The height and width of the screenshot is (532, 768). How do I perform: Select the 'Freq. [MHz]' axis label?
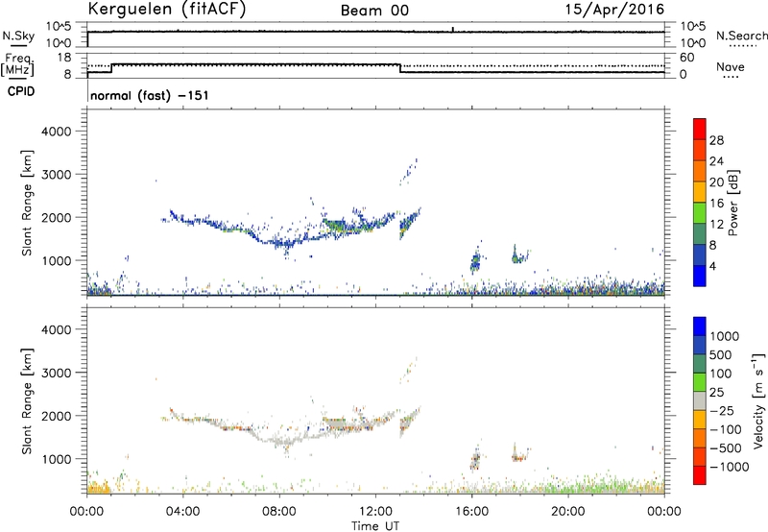(x=17, y=64)
